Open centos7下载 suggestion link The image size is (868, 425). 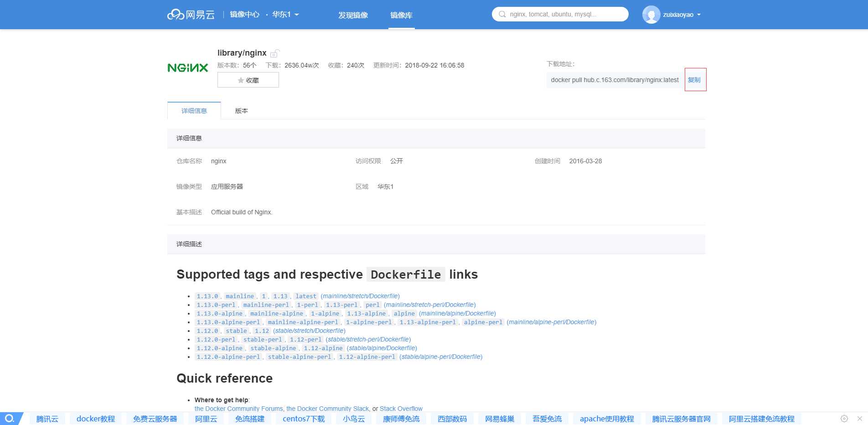304,419
